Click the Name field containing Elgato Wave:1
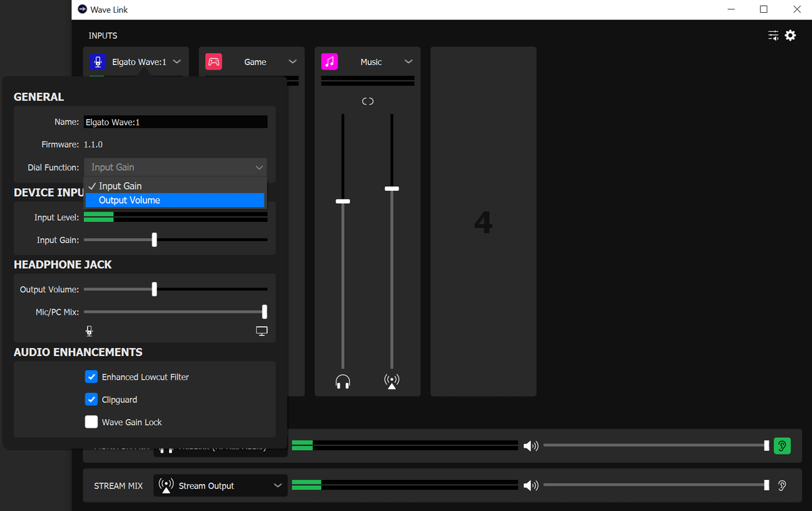Screen dimensions: 812x511 175,123
